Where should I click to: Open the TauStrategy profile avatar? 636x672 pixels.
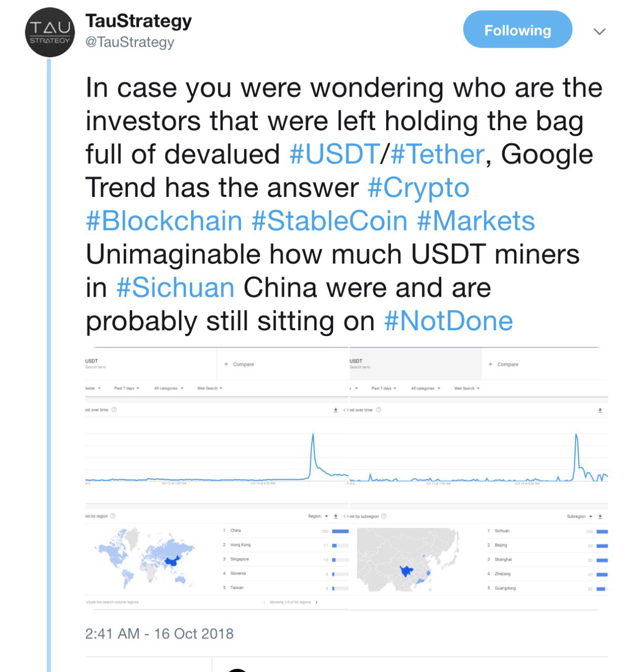pyautogui.click(x=50, y=32)
